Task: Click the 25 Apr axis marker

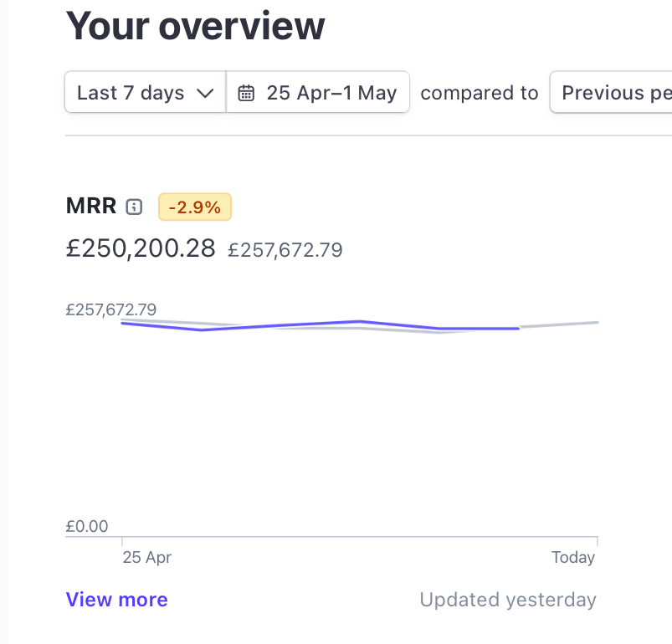Action: [147, 557]
